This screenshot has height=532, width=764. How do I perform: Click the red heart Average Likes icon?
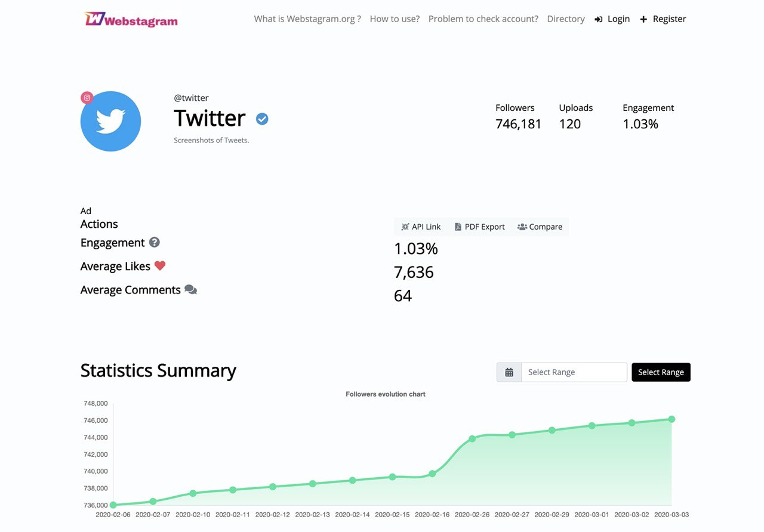[160, 266]
